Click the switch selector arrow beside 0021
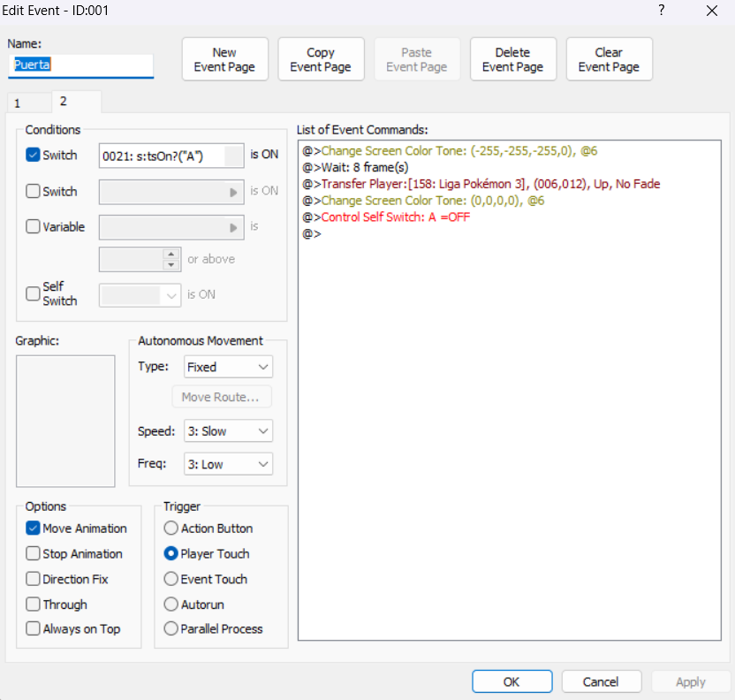 click(x=234, y=156)
